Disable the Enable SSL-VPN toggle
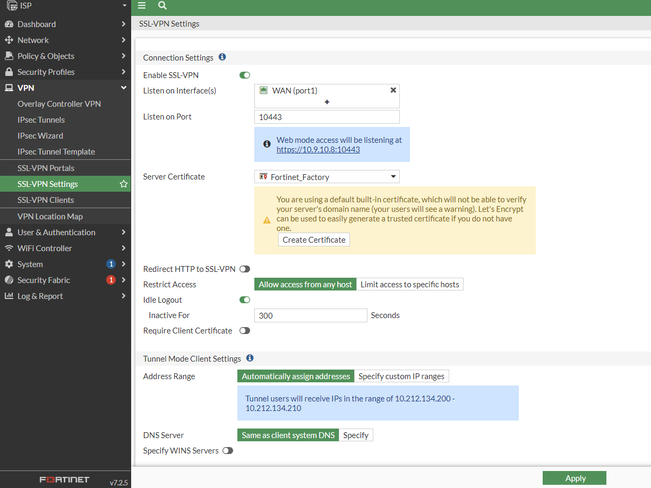 point(244,75)
